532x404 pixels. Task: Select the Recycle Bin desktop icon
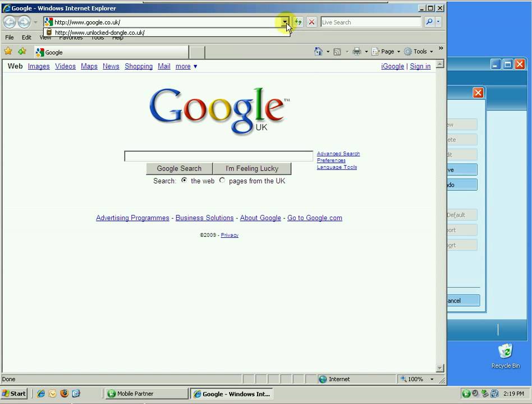click(x=506, y=356)
